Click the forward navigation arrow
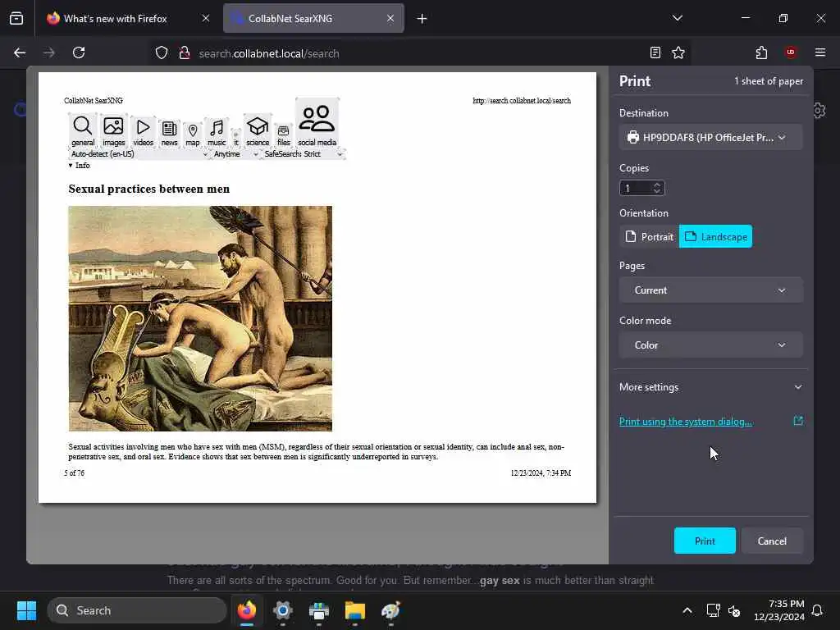This screenshot has height=630, width=840. click(48, 52)
